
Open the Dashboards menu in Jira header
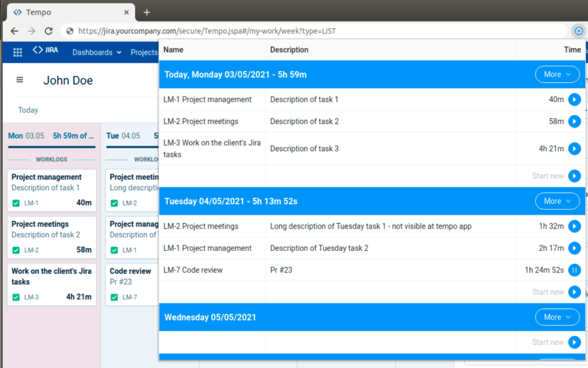point(96,52)
